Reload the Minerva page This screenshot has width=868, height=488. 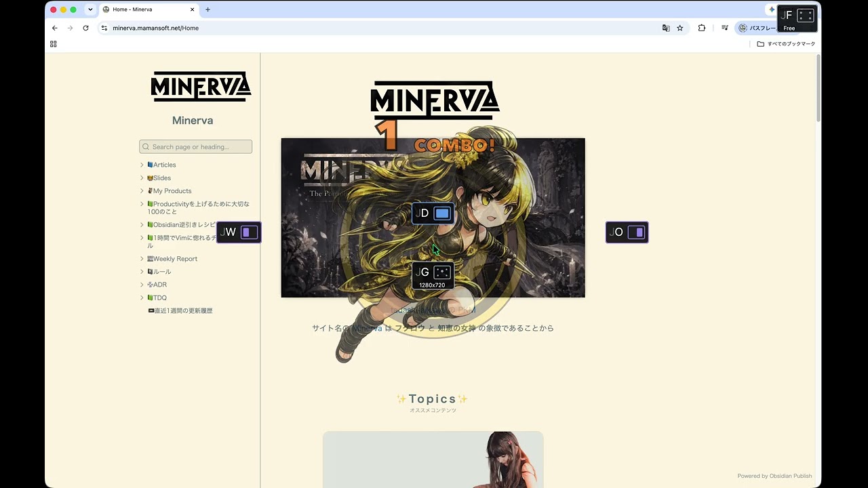[85, 28]
